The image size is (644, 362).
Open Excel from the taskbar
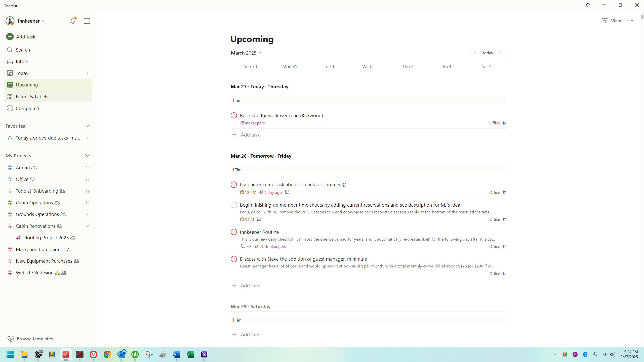pos(190,354)
